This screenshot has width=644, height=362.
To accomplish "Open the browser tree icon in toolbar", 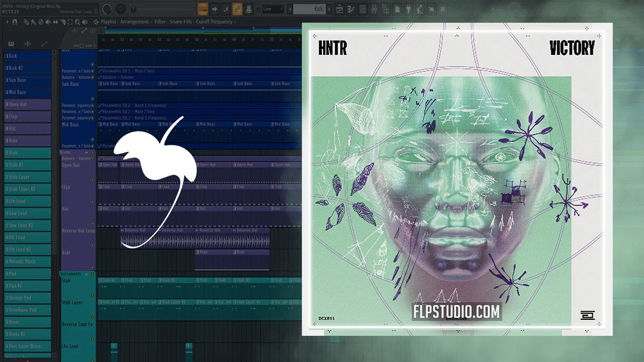I will (x=385, y=9).
